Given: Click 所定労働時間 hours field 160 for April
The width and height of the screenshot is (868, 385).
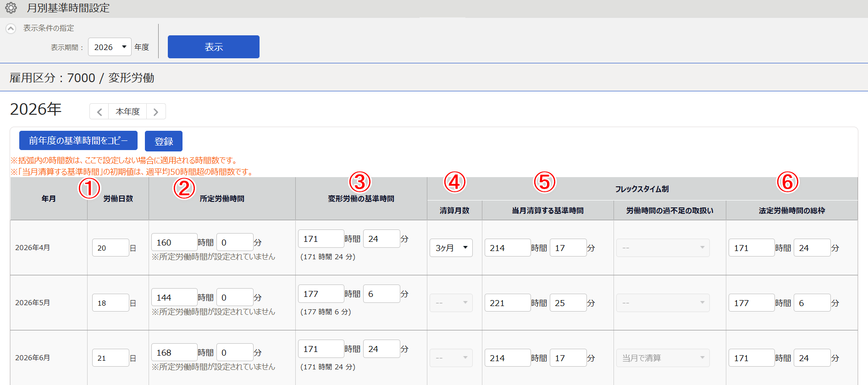Looking at the screenshot, I should (174, 242).
